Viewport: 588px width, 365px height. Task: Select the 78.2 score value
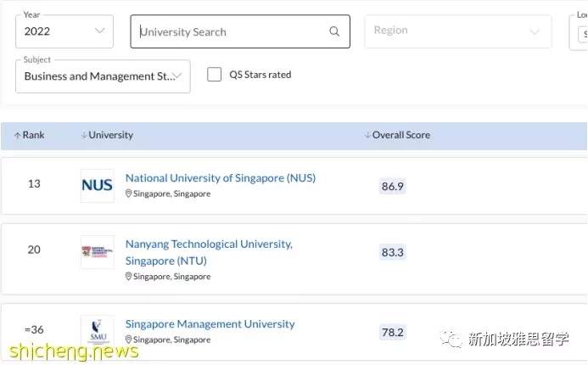[x=393, y=332]
